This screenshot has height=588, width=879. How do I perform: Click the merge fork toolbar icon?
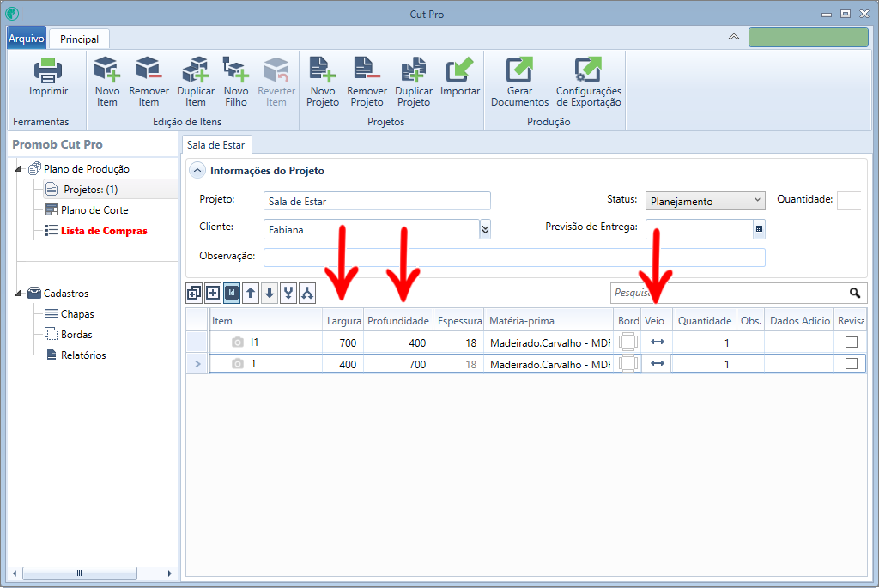[x=288, y=293]
